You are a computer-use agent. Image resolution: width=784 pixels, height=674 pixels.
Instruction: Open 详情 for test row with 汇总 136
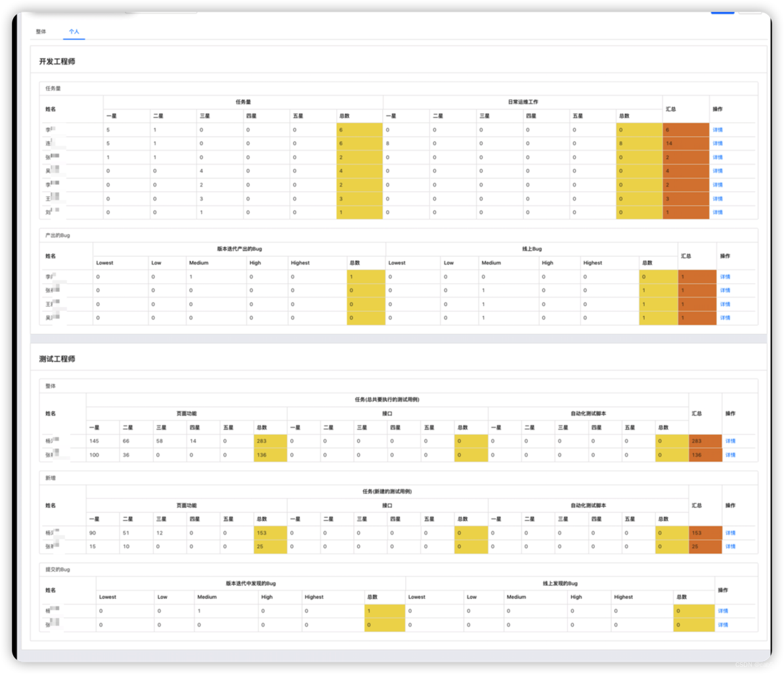(731, 455)
